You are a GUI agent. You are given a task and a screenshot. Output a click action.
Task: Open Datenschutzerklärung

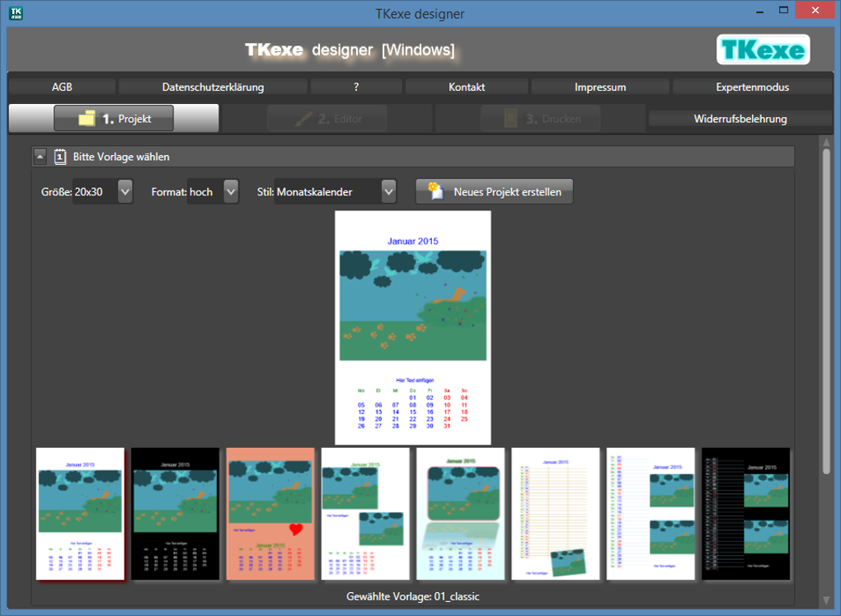pyautogui.click(x=213, y=87)
